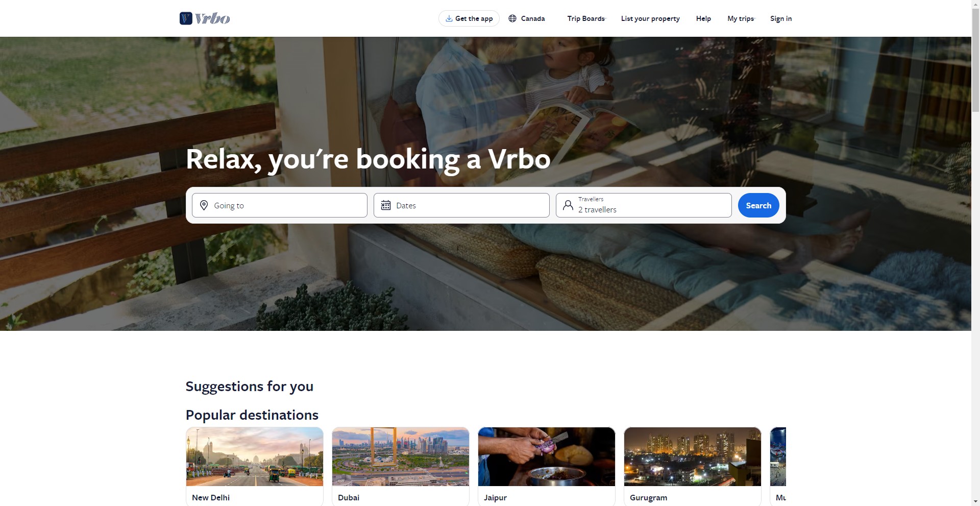Open the Travellers selector showing 2 travellers
Image resolution: width=980 pixels, height=506 pixels.
click(x=644, y=205)
